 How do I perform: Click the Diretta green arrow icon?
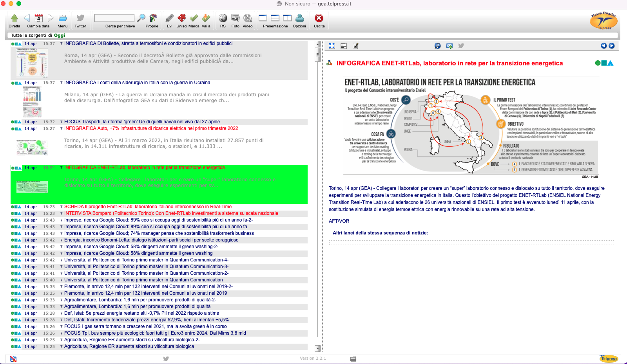tap(14, 18)
